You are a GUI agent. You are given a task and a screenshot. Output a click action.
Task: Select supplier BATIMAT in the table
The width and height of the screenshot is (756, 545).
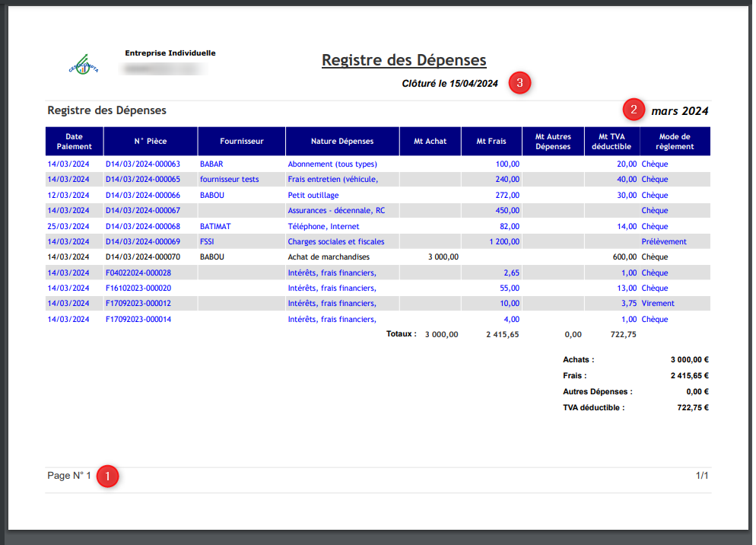[x=215, y=226]
